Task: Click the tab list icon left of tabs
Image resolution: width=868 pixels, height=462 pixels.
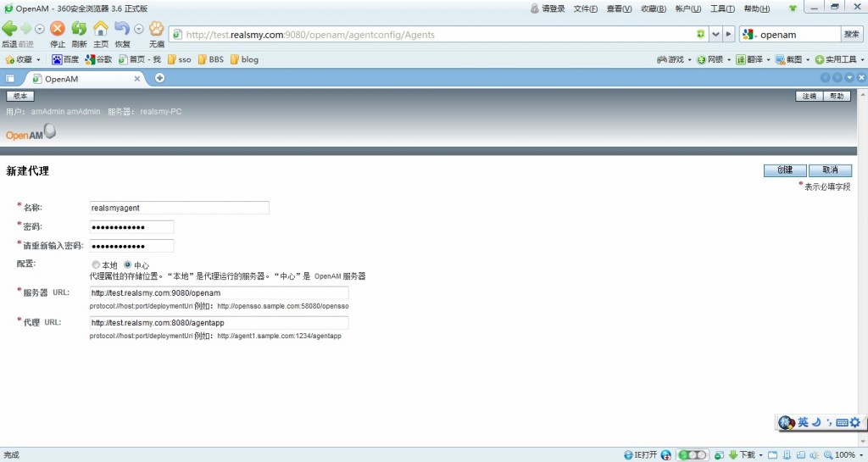Action: pos(10,79)
